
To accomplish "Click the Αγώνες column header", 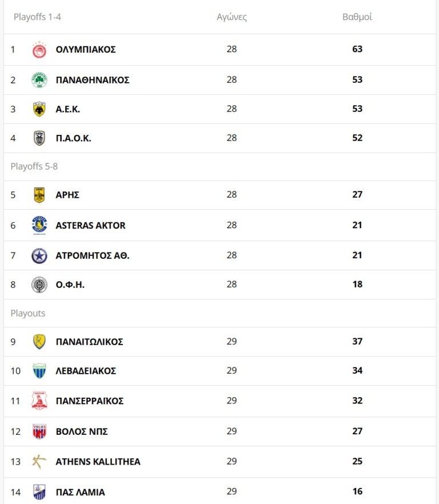I will 232,17.
